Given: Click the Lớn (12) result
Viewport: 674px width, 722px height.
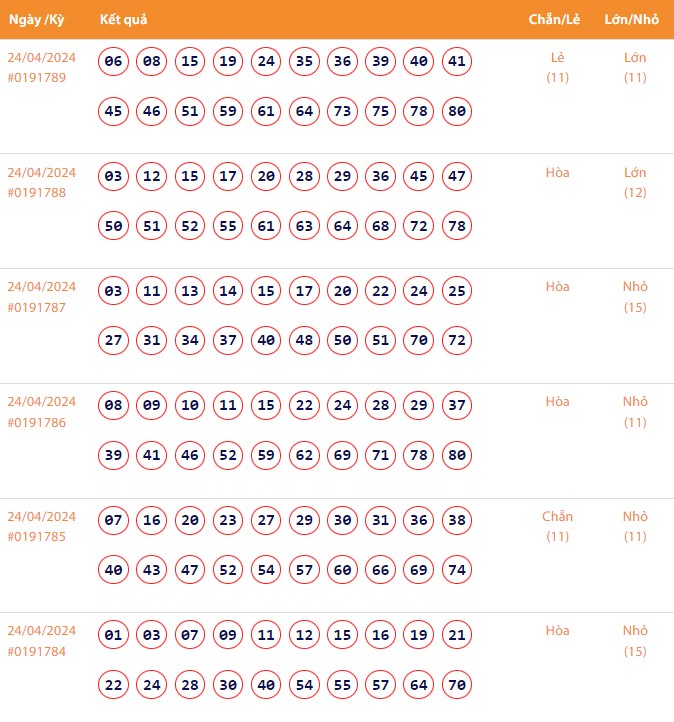Looking at the screenshot, I should point(635,182).
